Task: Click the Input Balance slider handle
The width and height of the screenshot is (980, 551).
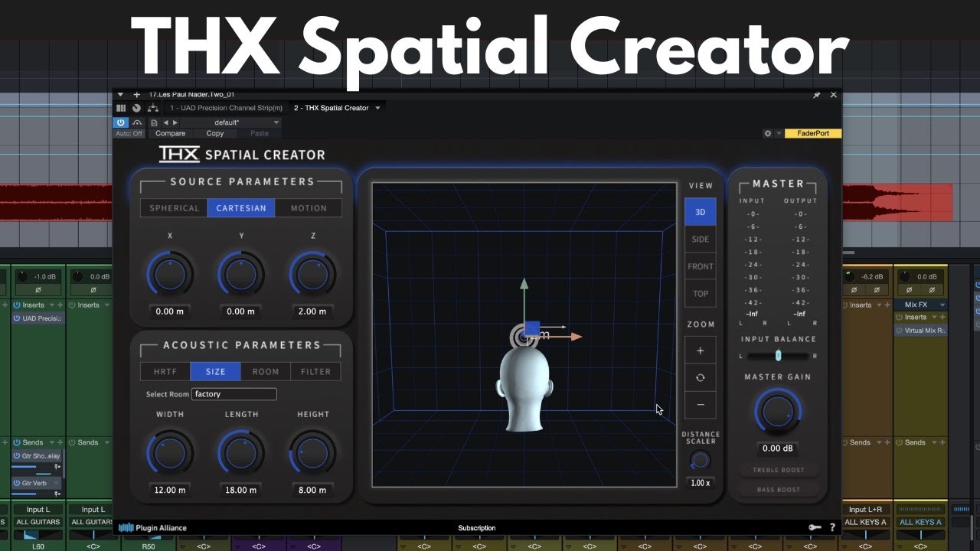Action: pyautogui.click(x=778, y=355)
